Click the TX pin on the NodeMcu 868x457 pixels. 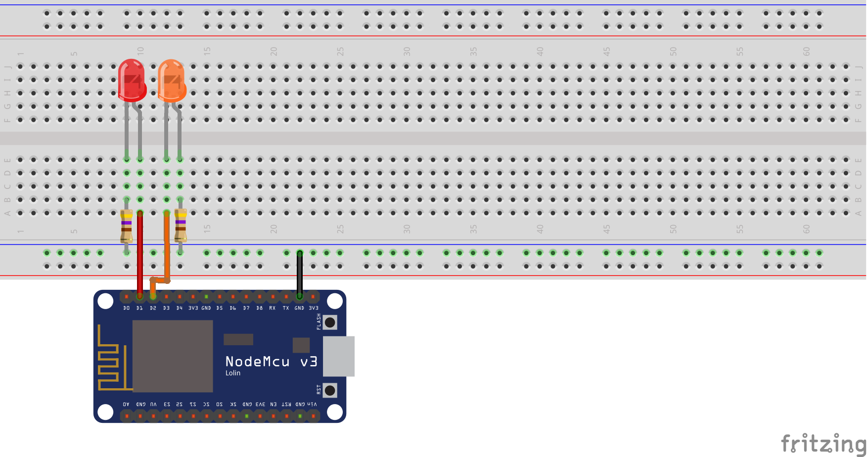(286, 297)
